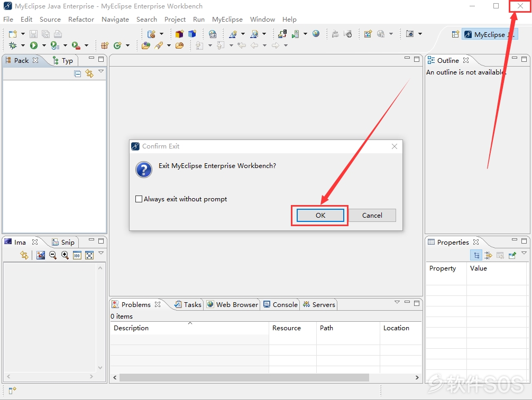Click the New wizard toolbar icon

13,34
